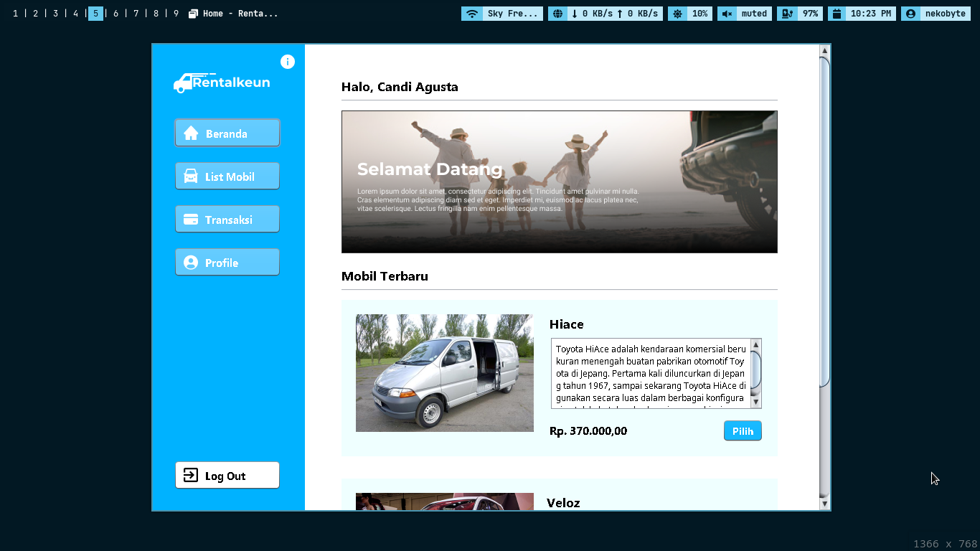Go to Transaksi page
The width and height of the screenshot is (980, 551).
pos(227,220)
